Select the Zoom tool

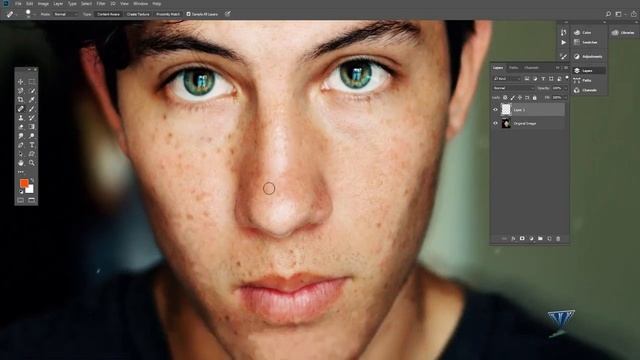pos(32,163)
